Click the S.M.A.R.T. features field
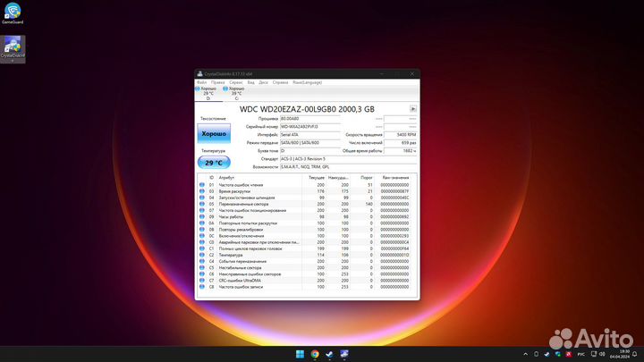The image size is (644, 362). click(x=348, y=167)
